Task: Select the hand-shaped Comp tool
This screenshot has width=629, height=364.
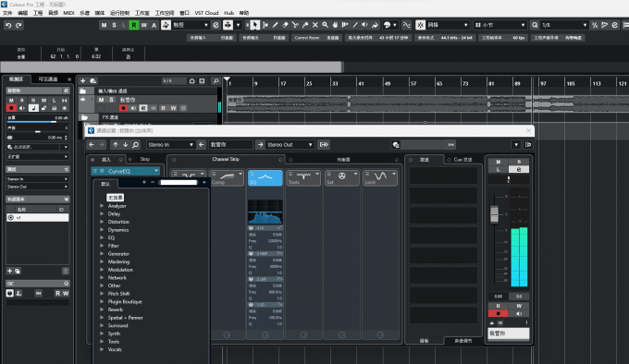Action: tap(335, 25)
